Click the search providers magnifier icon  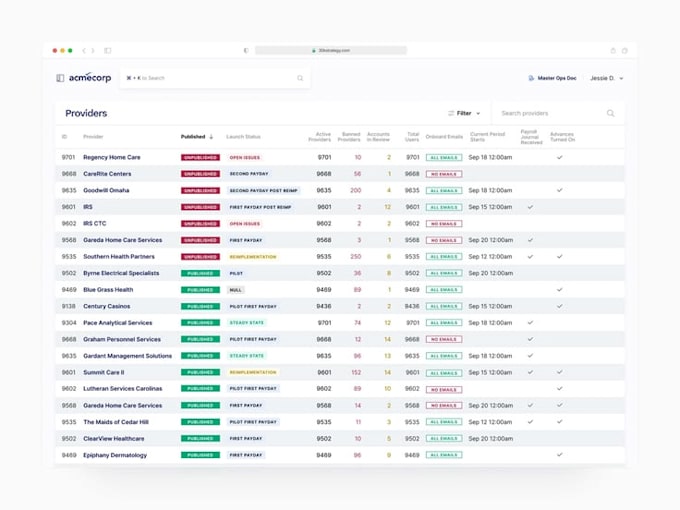611,113
